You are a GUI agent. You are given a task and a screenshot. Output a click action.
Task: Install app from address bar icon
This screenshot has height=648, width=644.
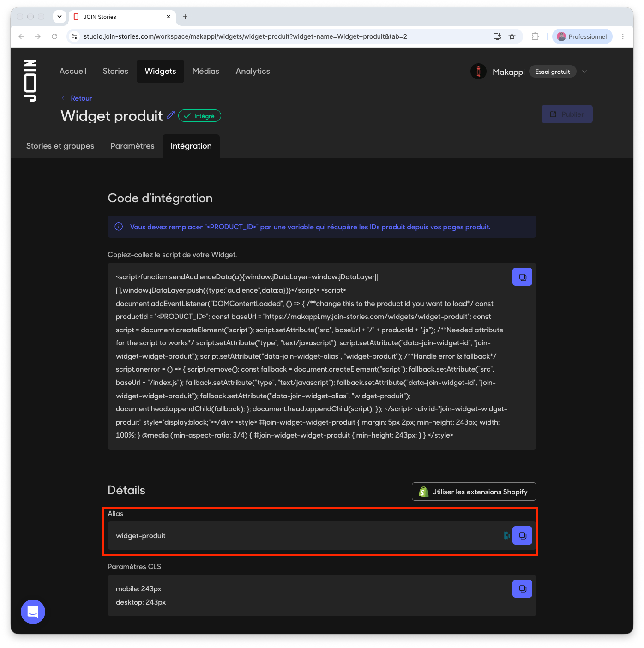tap(497, 36)
